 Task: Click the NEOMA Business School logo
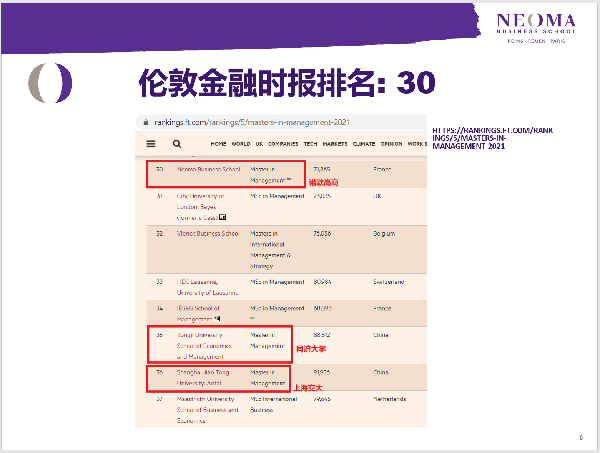tap(536, 29)
